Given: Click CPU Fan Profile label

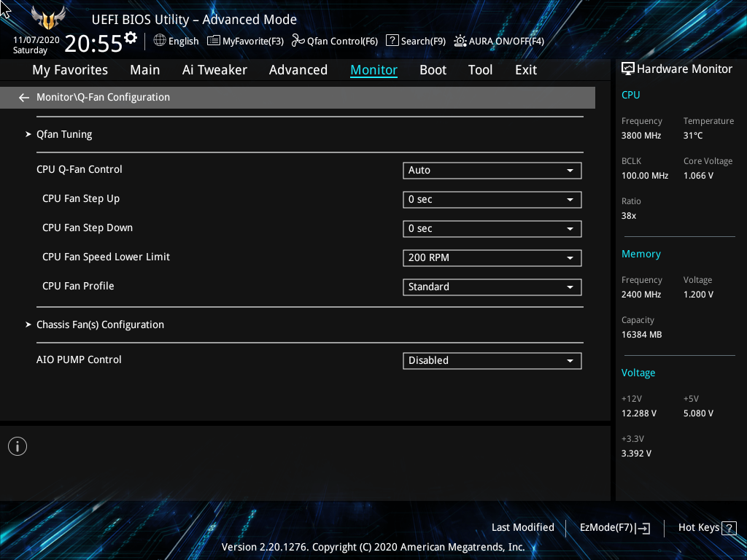Looking at the screenshot, I should (78, 286).
